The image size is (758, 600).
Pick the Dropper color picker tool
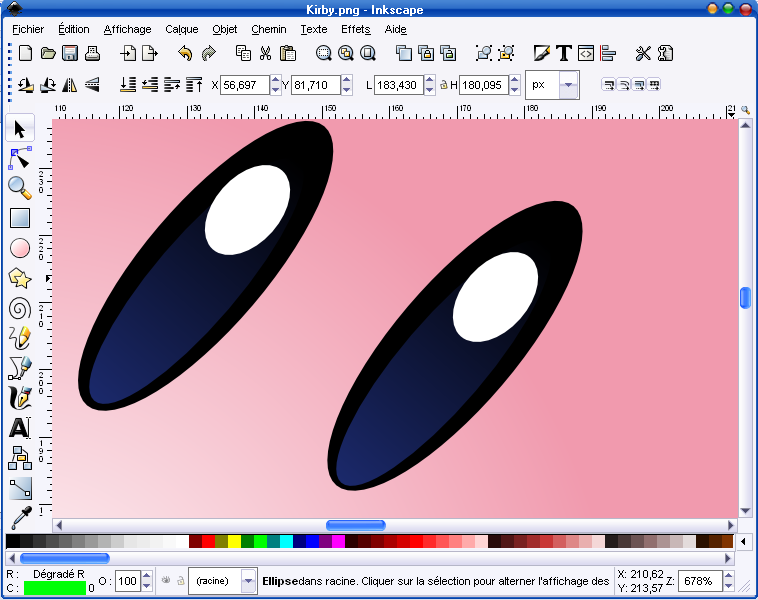click(21, 518)
